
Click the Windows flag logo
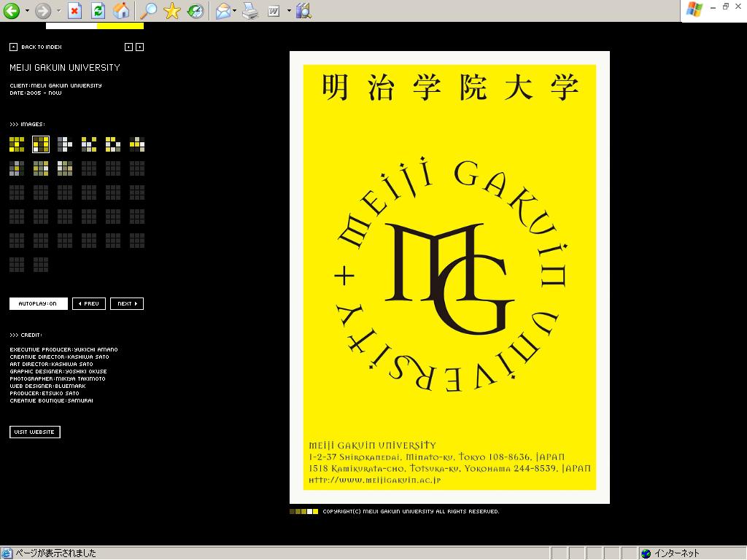[694, 9]
